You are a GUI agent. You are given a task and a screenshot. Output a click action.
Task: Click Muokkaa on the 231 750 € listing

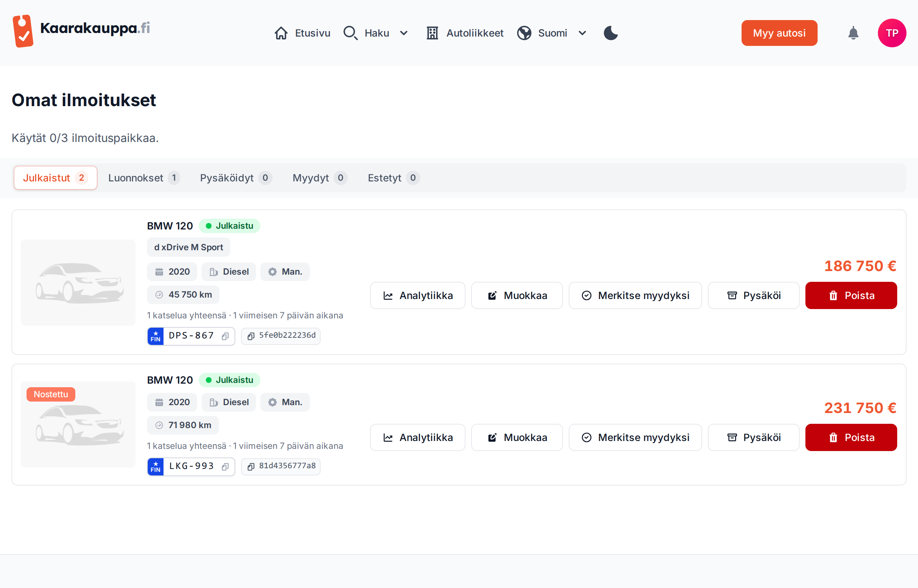coord(517,437)
